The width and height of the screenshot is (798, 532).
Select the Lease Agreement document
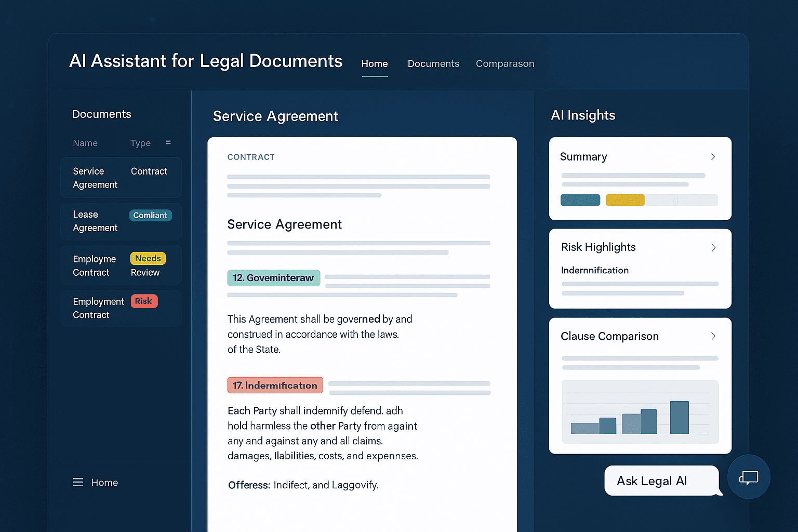[96, 221]
